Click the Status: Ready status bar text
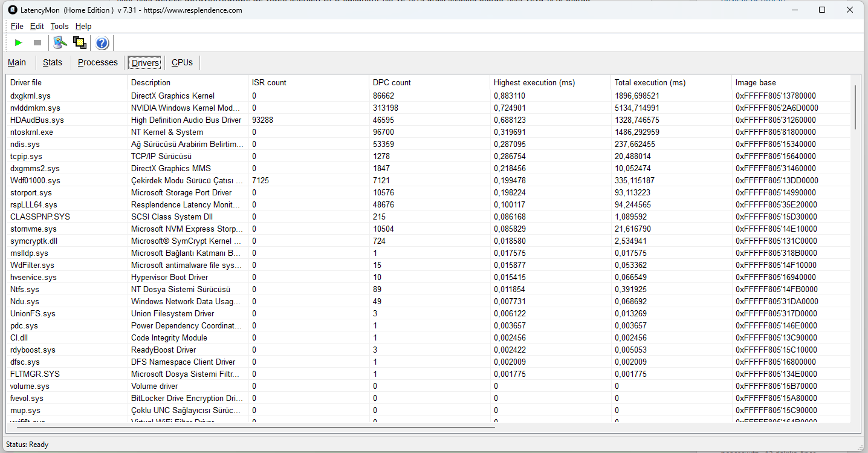 (x=27, y=445)
